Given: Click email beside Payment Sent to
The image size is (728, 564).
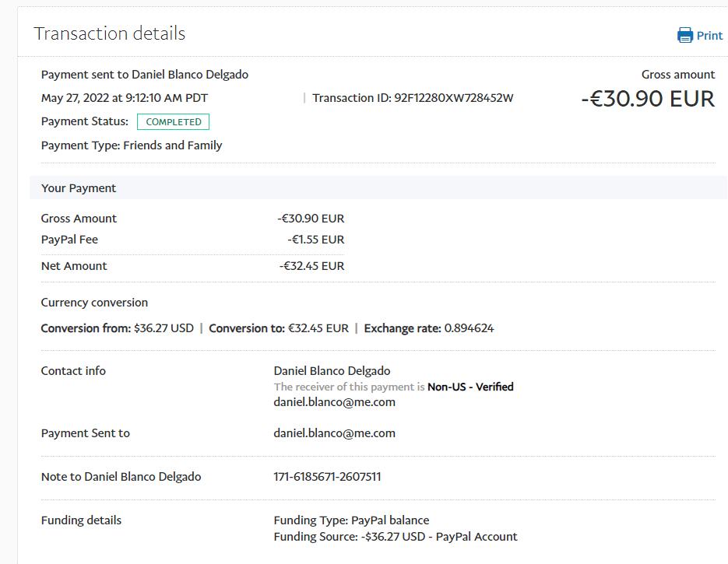Looking at the screenshot, I should tap(334, 433).
